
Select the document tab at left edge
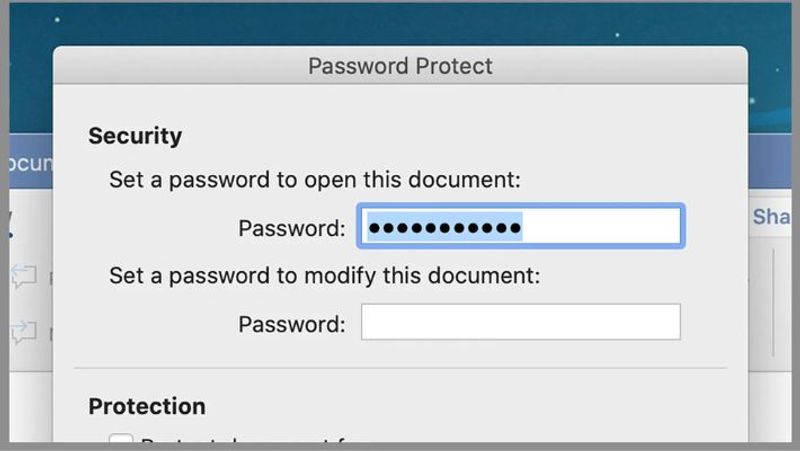click(x=27, y=163)
